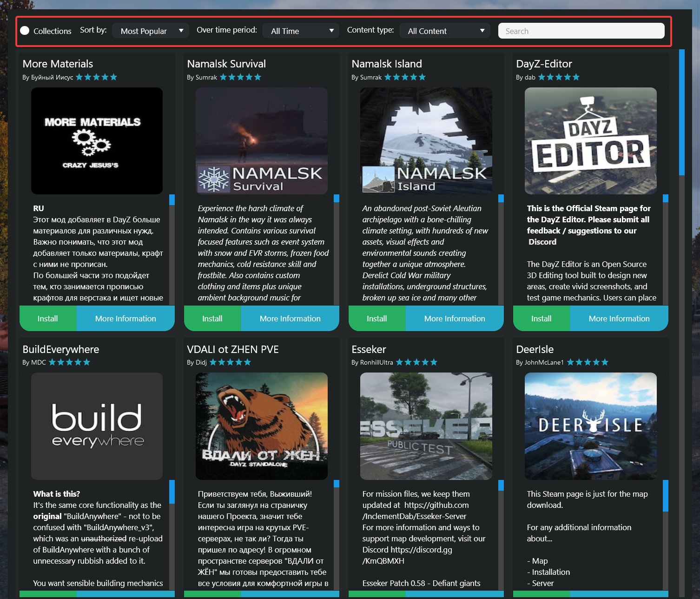700x599 pixels.
Task: Install the More Materials mod
Action: click(x=48, y=319)
